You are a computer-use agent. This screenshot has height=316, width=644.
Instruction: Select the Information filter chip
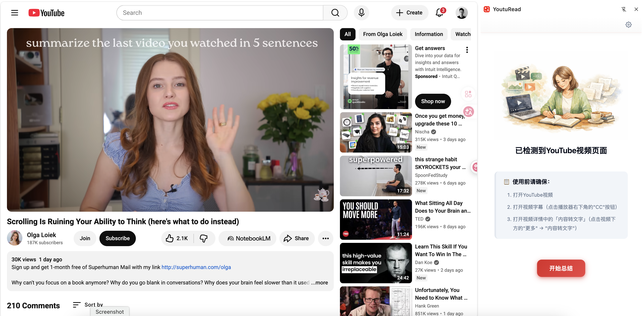[429, 34]
